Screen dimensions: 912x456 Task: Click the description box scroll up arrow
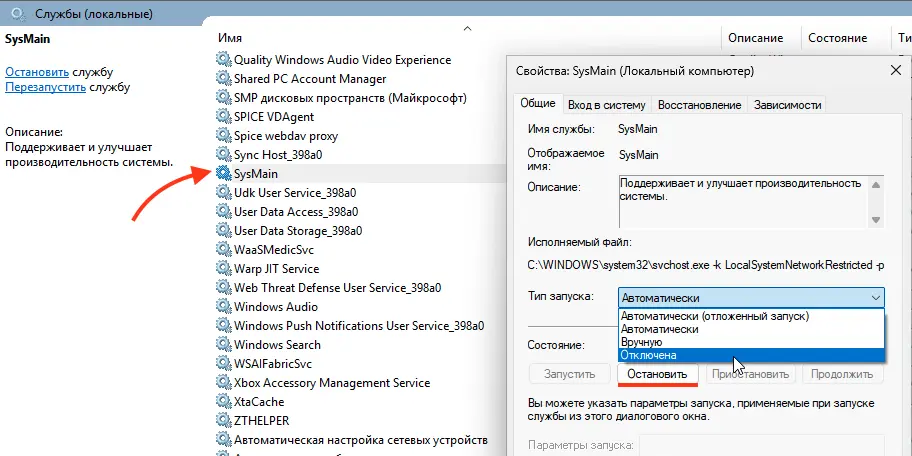[876, 184]
